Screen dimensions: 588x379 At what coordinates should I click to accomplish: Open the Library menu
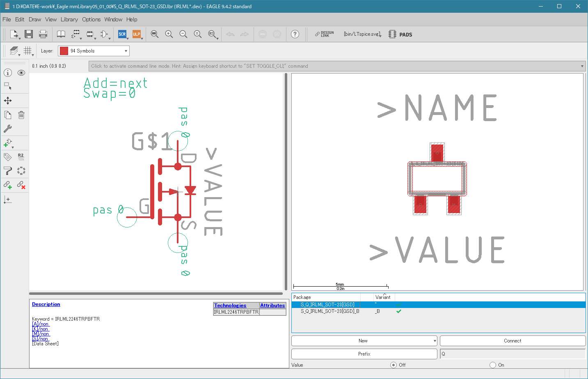(69, 19)
